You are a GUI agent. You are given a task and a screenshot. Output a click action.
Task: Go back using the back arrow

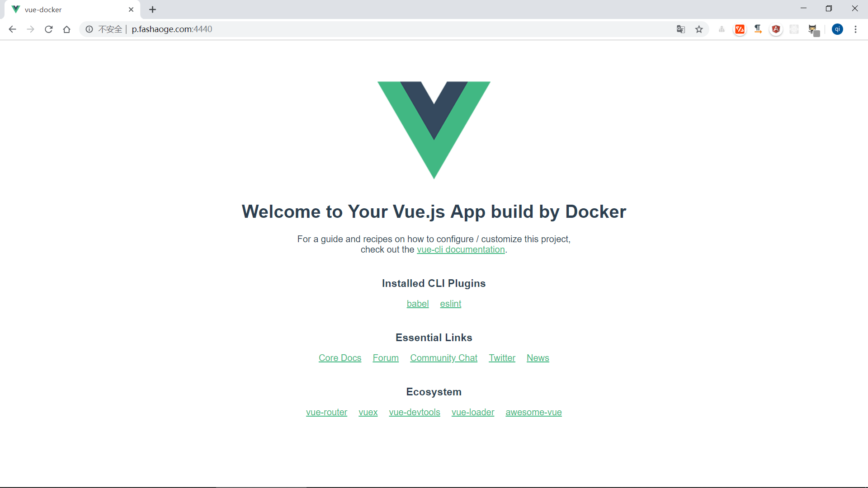[12, 29]
